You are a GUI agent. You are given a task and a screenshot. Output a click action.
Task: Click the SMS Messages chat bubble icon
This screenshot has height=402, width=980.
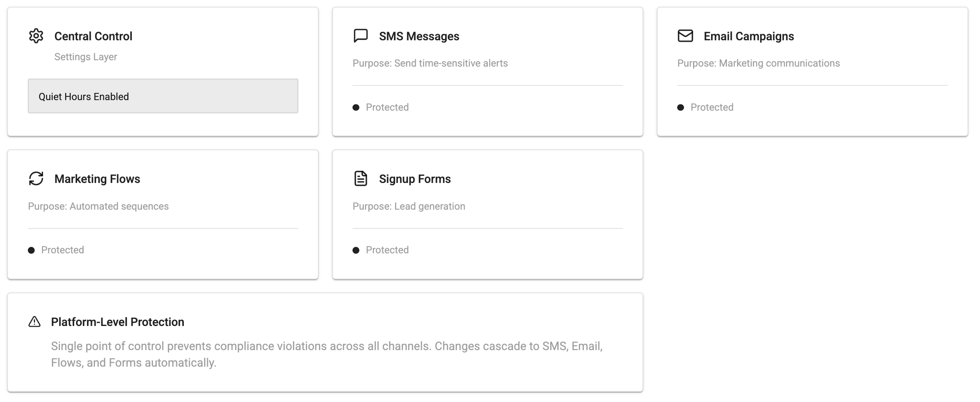(360, 36)
